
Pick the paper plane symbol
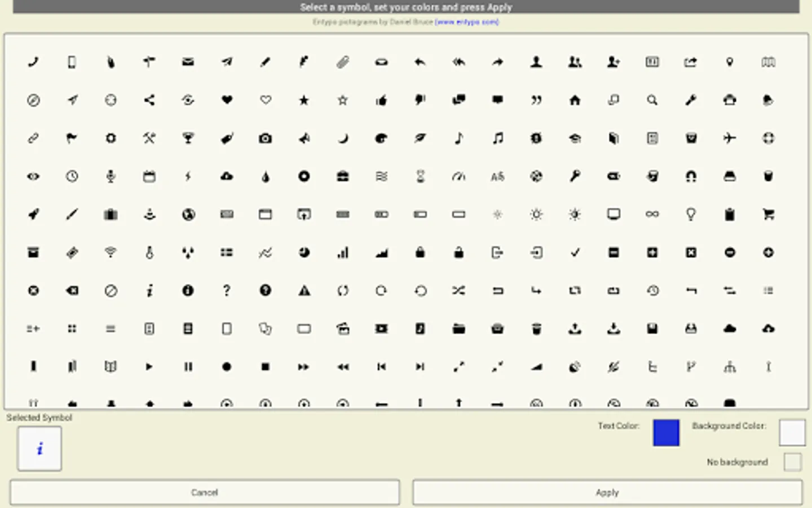(227, 62)
